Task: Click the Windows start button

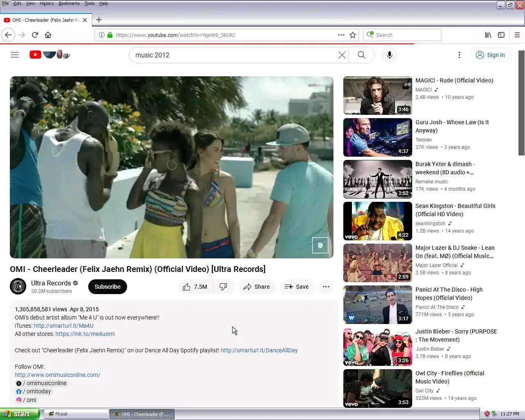Action: point(20,414)
